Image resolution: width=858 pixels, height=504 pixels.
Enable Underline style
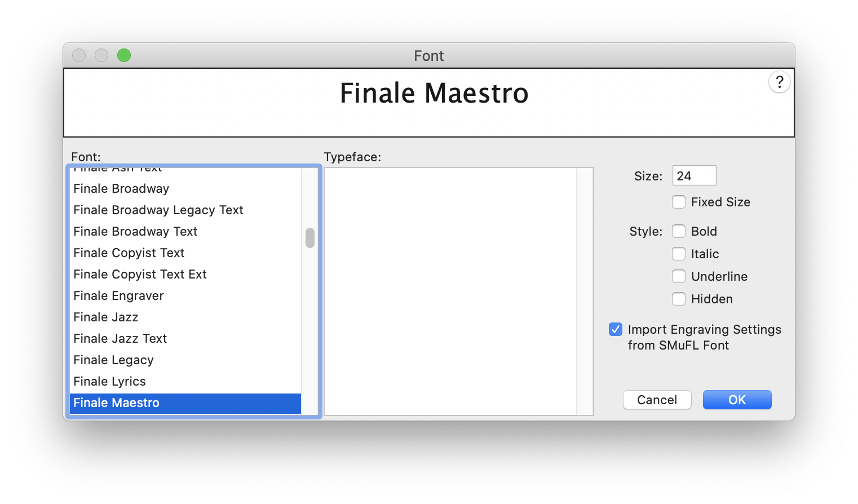tap(679, 276)
